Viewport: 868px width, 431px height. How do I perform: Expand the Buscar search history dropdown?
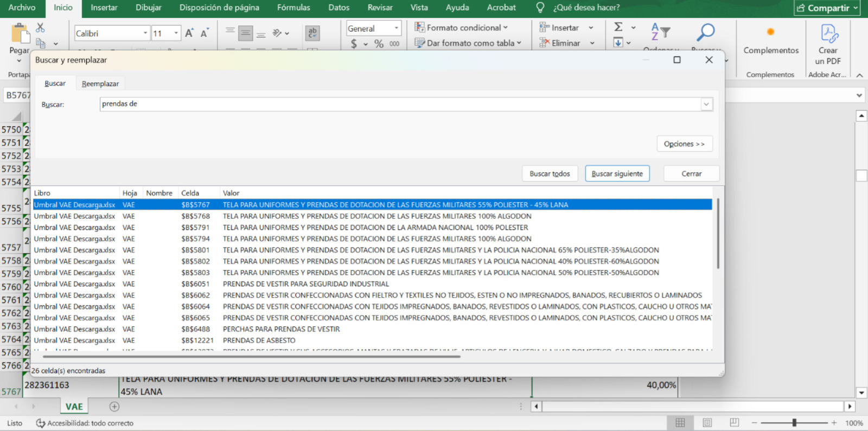pos(706,104)
